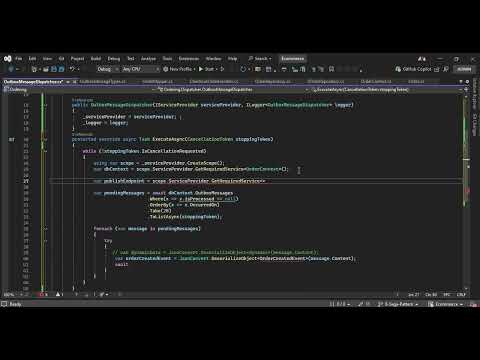
Task: Open the Window menu
Action: pyautogui.click(x=213, y=59)
